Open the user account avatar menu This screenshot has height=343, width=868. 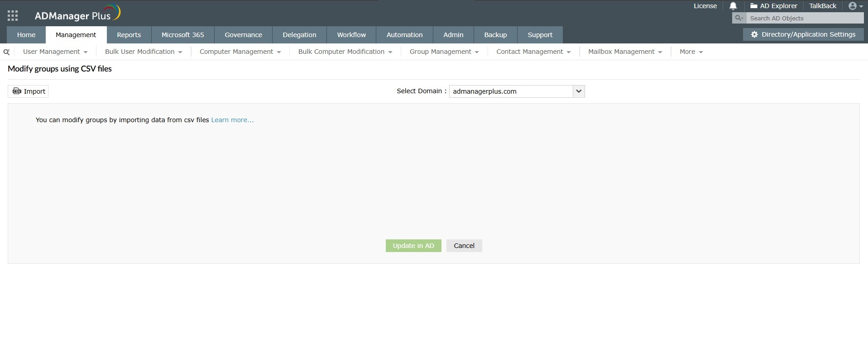(856, 6)
